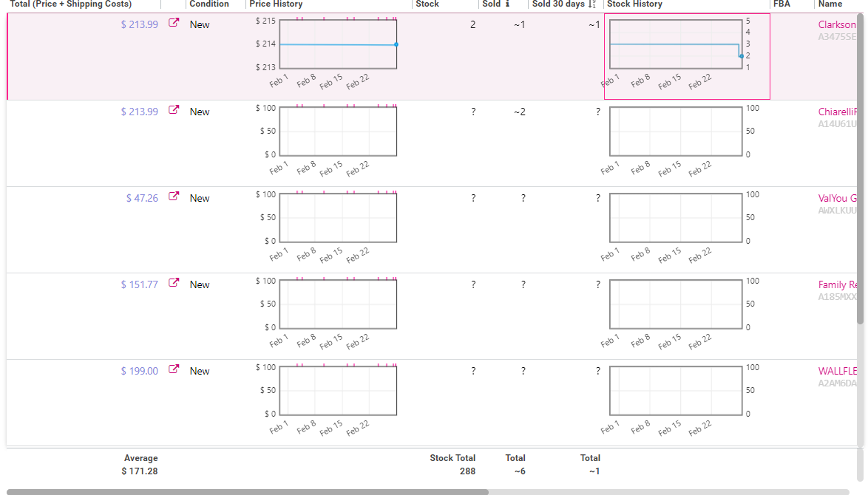Click the Stock History column header
Viewport: 868px width, 495px height.
pyautogui.click(x=634, y=4)
